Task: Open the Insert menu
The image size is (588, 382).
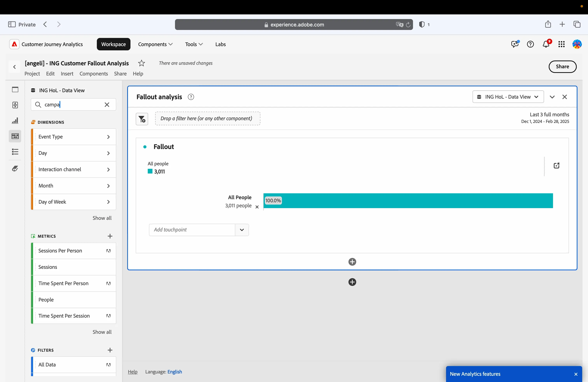Action: (x=67, y=74)
